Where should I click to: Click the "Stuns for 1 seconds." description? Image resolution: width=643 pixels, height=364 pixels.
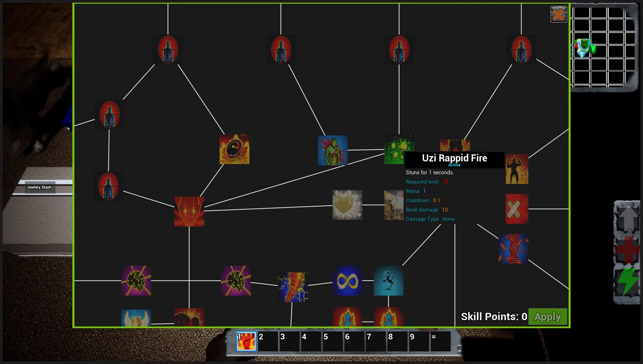coord(430,173)
